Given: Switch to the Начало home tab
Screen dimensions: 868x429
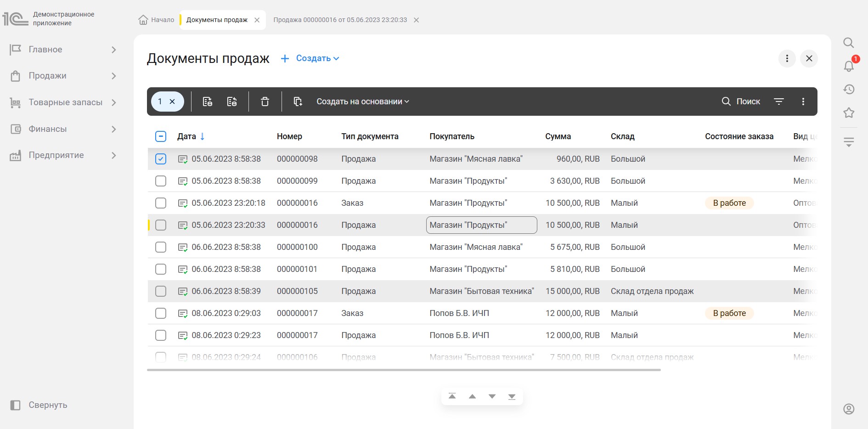Looking at the screenshot, I should [157, 20].
